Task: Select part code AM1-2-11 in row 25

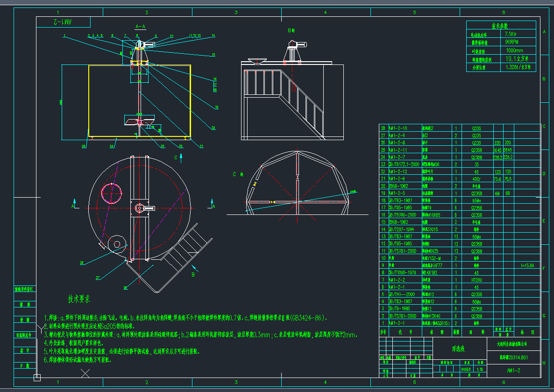Action: click(x=398, y=150)
